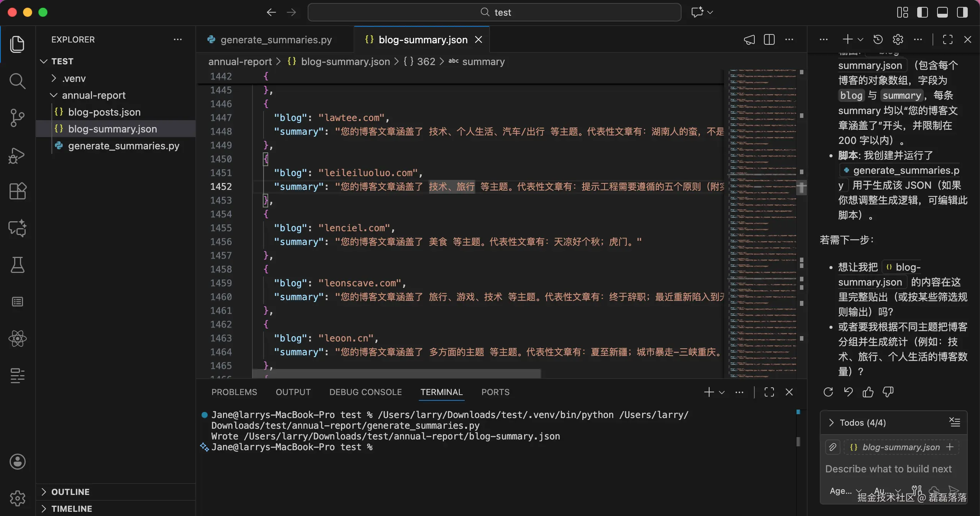
Task: Toggle the primary side bar visibility
Action: [x=923, y=12]
